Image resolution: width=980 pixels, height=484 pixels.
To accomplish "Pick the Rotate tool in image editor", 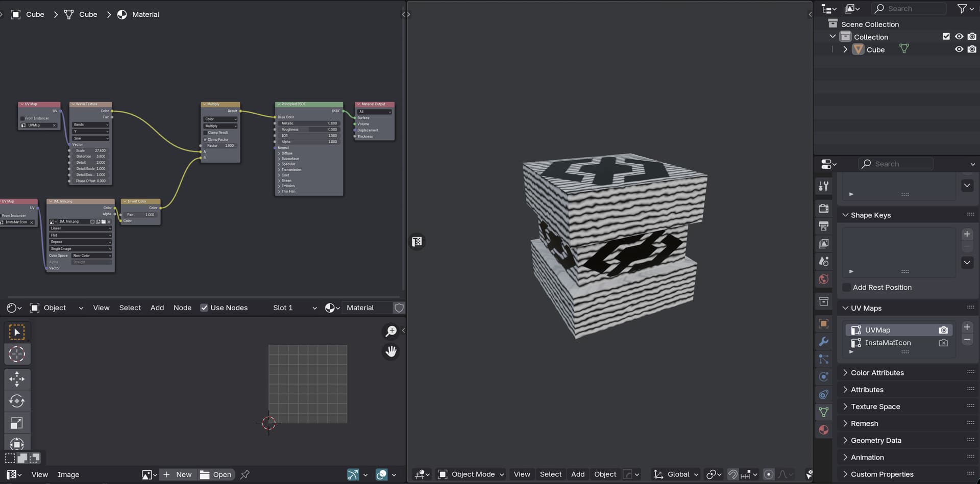I will tap(17, 401).
